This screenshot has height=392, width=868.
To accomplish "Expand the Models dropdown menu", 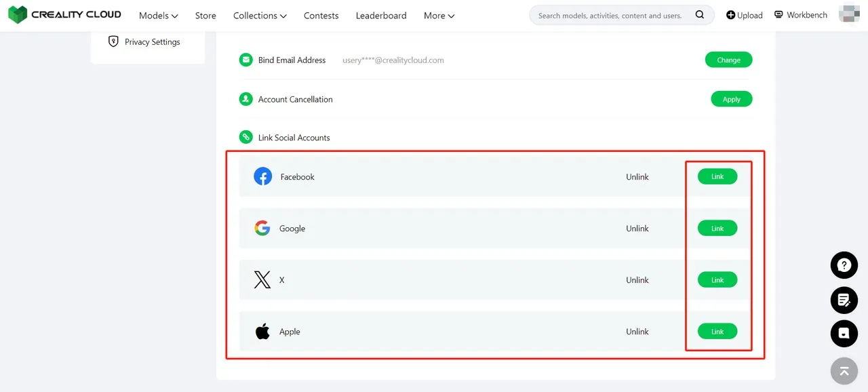I will (158, 16).
